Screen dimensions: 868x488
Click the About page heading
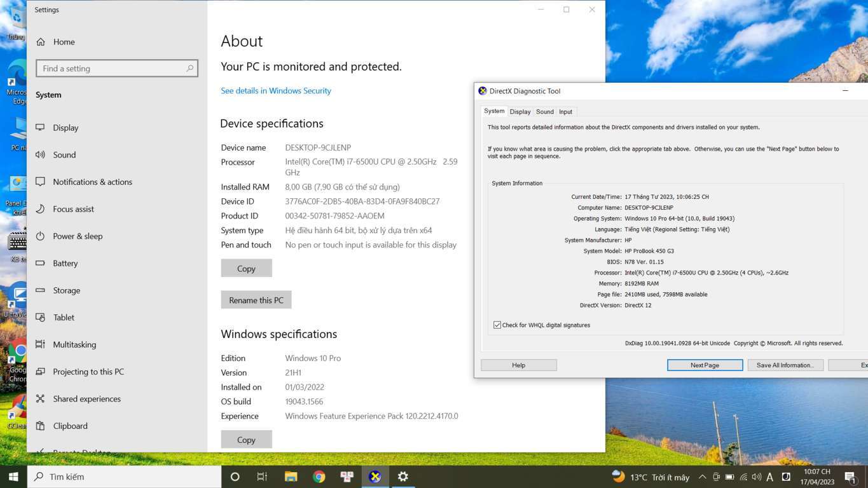242,41
